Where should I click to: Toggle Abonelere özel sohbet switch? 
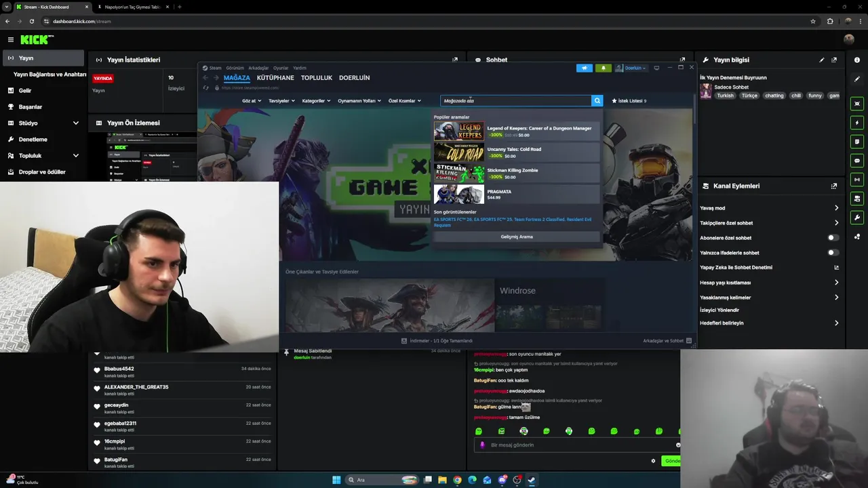point(833,238)
